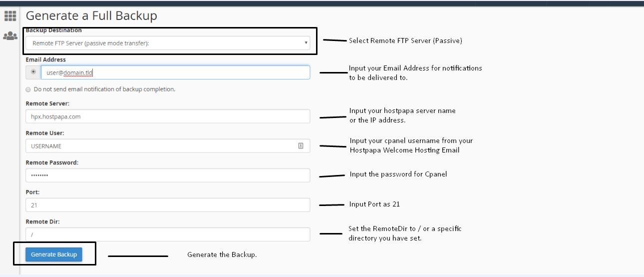Click the Remote User USERNAME field

168,146
